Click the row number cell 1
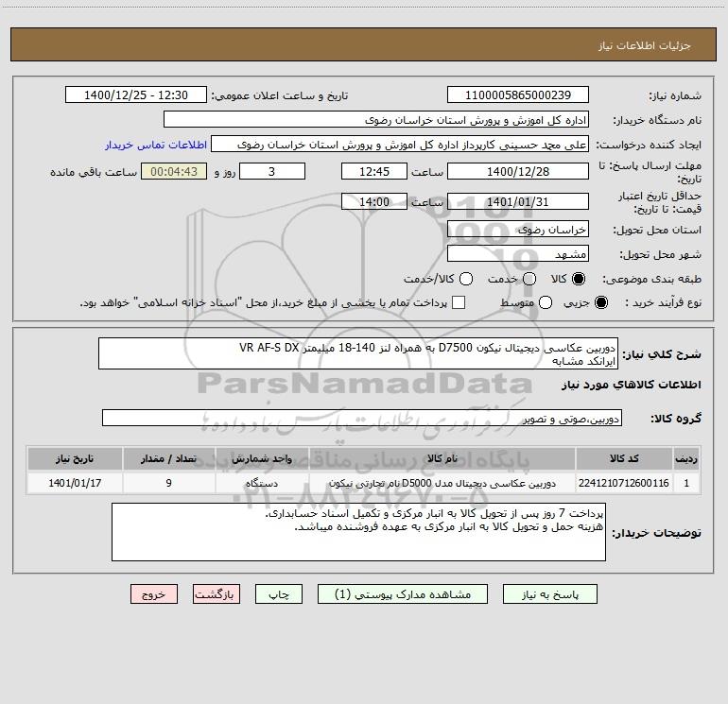 click(x=686, y=483)
